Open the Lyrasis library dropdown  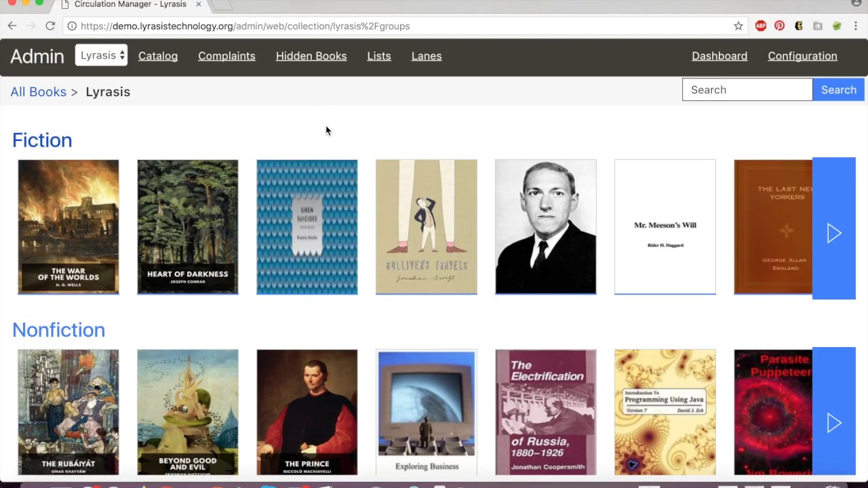[101, 56]
